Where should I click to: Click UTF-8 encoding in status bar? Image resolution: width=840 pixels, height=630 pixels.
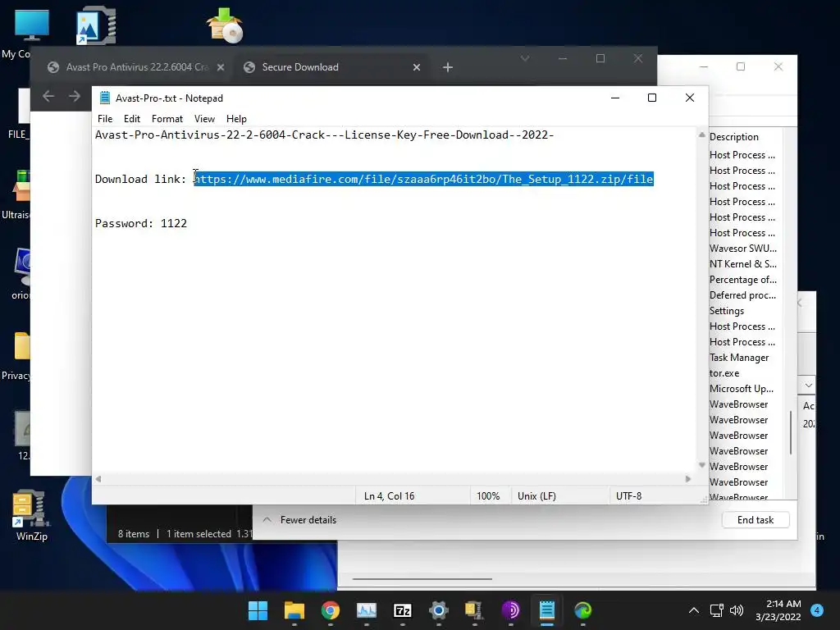coord(629,496)
